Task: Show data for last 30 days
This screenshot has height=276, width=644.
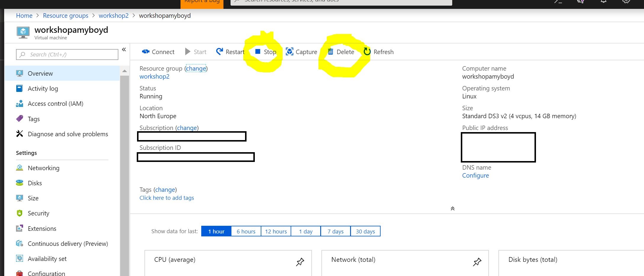Action: click(366, 231)
